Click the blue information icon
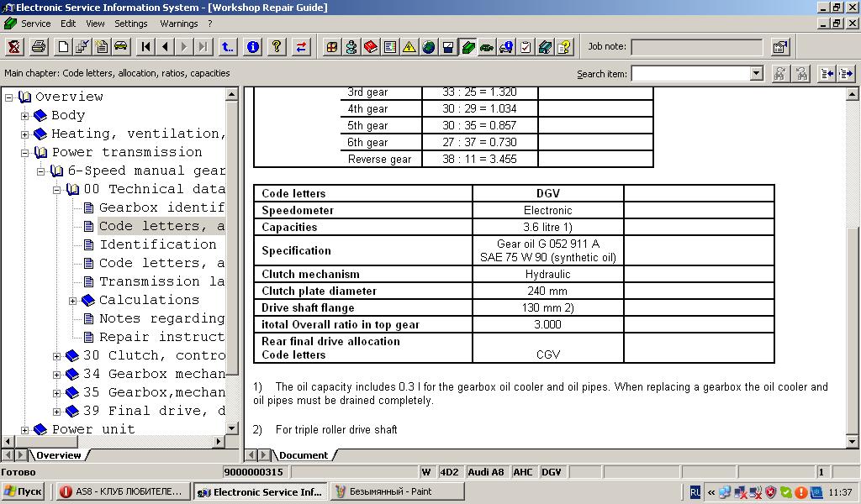861x504 pixels. pyautogui.click(x=253, y=47)
